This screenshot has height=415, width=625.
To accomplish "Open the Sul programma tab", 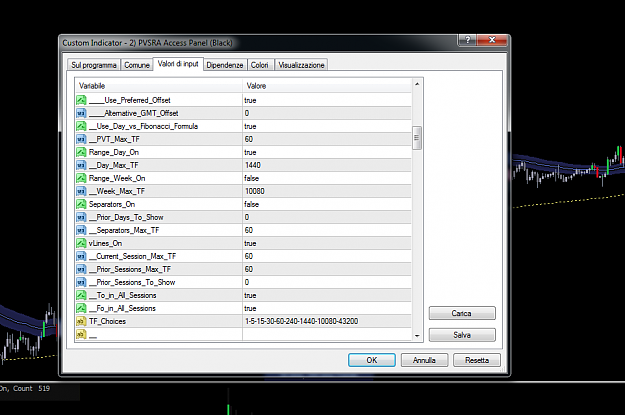I will 94,65.
